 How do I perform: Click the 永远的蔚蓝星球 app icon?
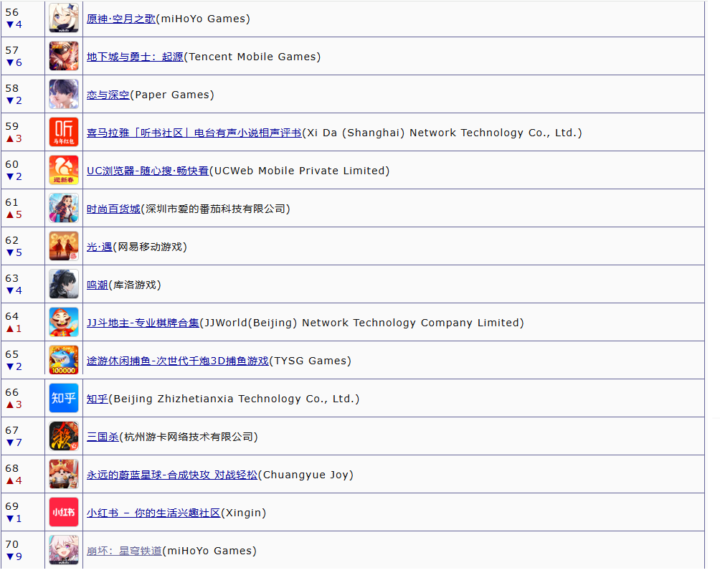coord(64,474)
